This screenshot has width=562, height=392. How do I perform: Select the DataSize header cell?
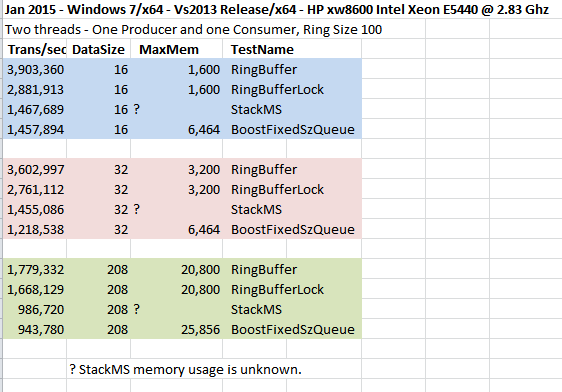(99, 49)
